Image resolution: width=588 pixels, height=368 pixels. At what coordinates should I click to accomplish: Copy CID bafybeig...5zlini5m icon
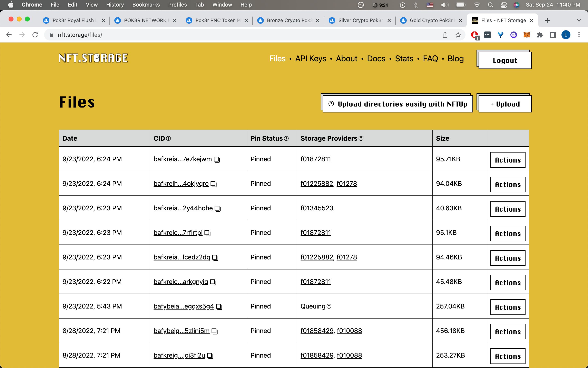[215, 331]
